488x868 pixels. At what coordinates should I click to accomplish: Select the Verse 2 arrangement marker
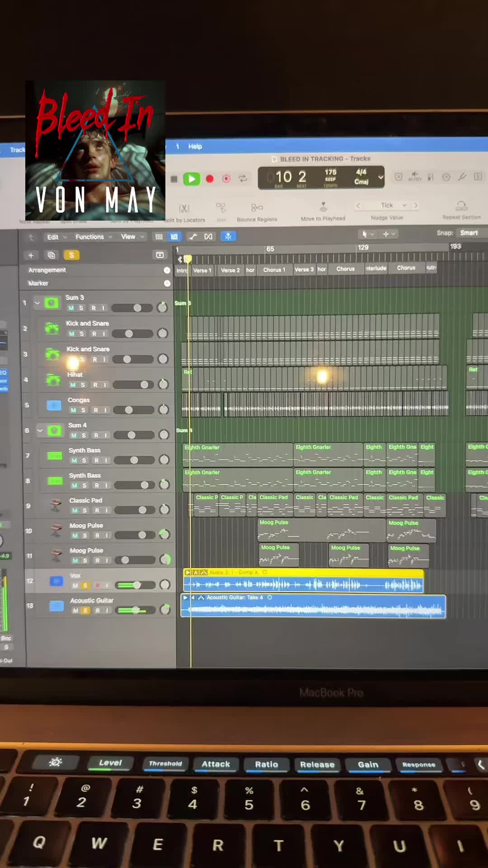coord(230,270)
